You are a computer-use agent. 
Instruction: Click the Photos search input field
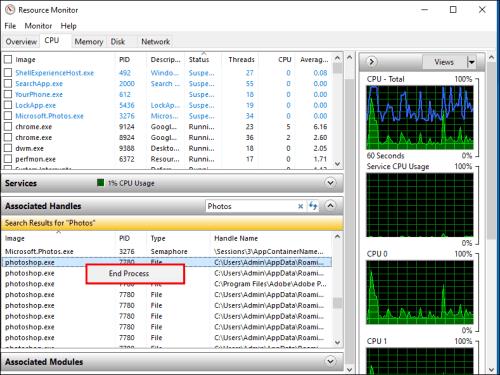251,206
